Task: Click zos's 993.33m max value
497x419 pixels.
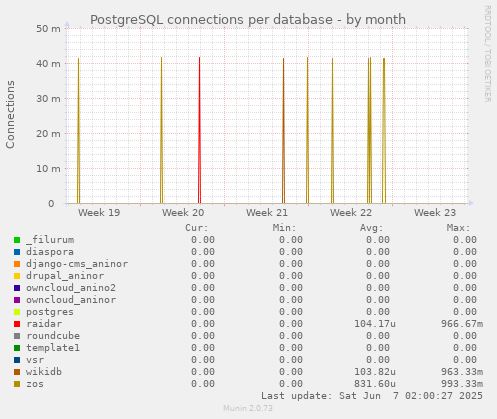Action: (x=462, y=384)
